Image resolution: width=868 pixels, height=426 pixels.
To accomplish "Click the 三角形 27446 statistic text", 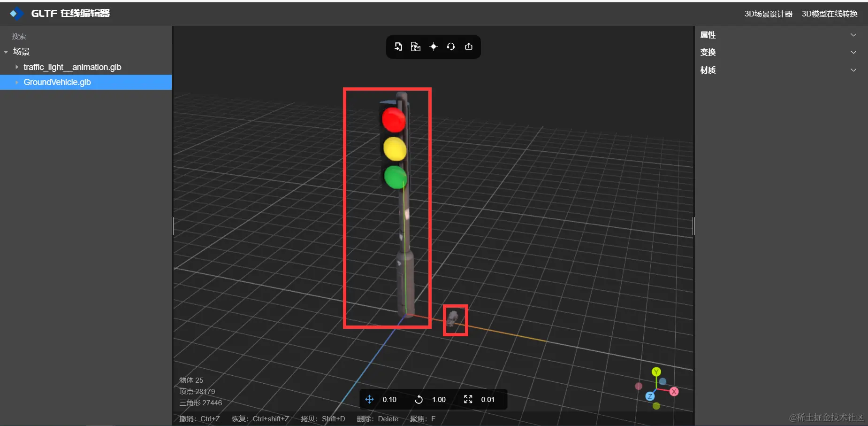I will pyautogui.click(x=200, y=403).
